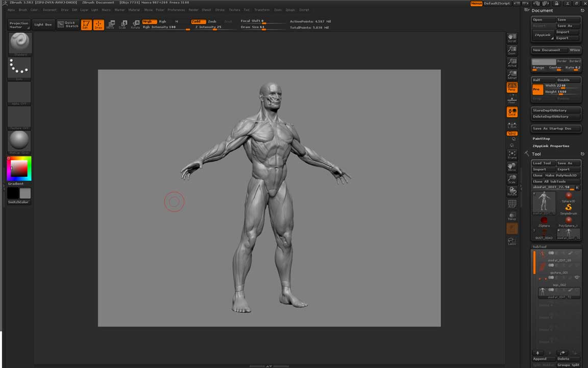
Task: Switch to the Rotate transform tool in top shelf
Action: pyautogui.click(x=135, y=25)
